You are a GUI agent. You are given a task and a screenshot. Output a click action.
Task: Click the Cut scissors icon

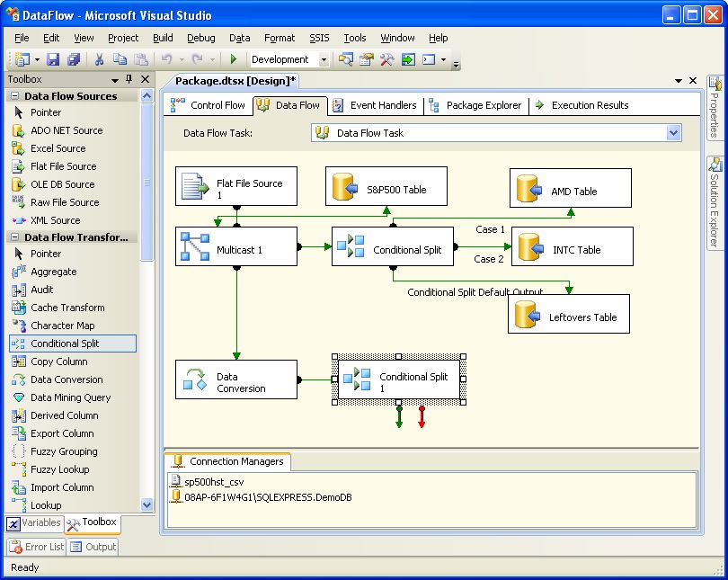click(99, 59)
